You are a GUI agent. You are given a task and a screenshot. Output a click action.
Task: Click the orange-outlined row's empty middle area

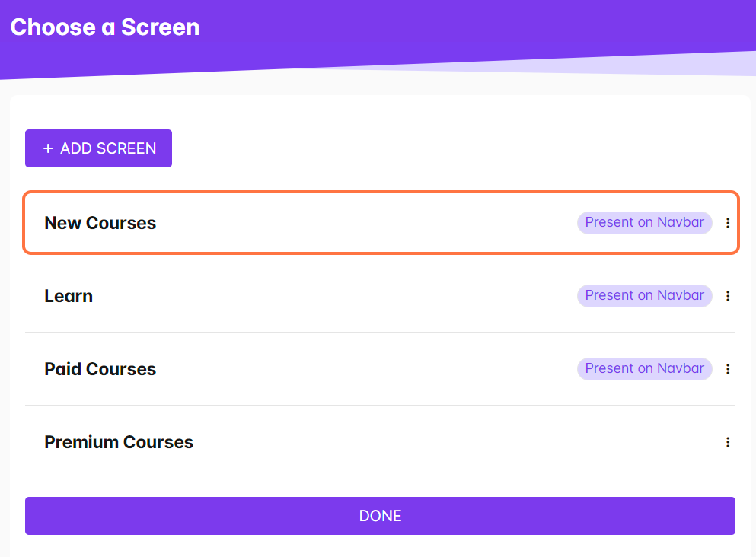pos(365,223)
